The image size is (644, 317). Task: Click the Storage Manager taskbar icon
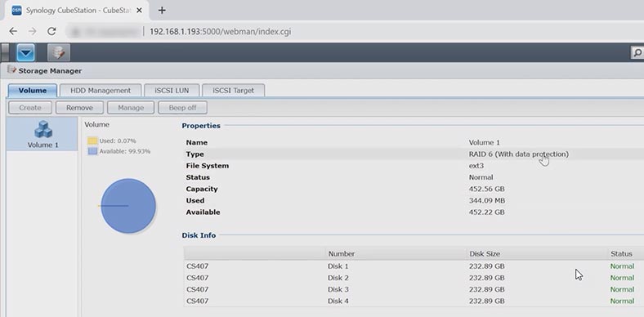[59, 52]
